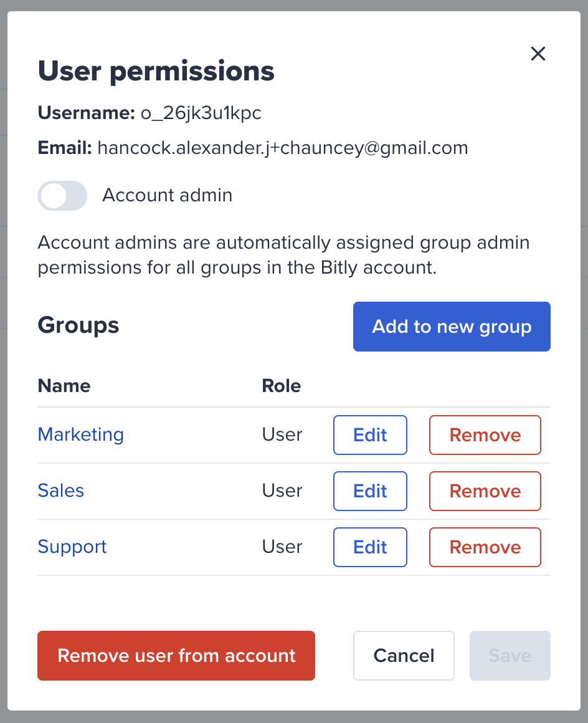Click the username o_26jk3u1kpc text
588x723 pixels.
pyautogui.click(x=201, y=113)
